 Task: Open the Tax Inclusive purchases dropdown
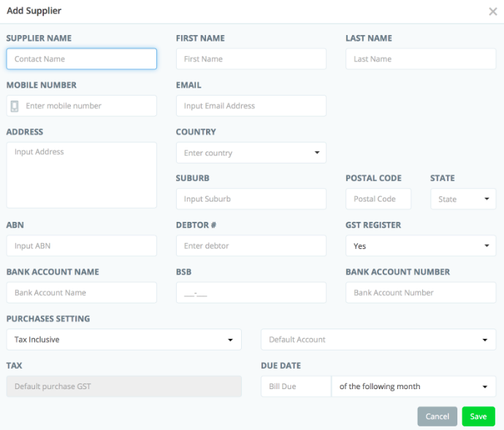pos(123,339)
